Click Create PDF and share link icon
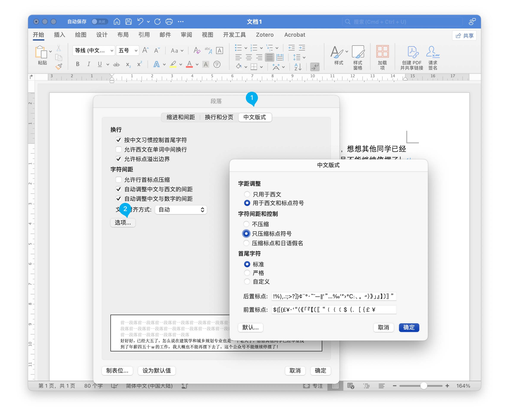This screenshot has height=420, width=509. click(412, 58)
